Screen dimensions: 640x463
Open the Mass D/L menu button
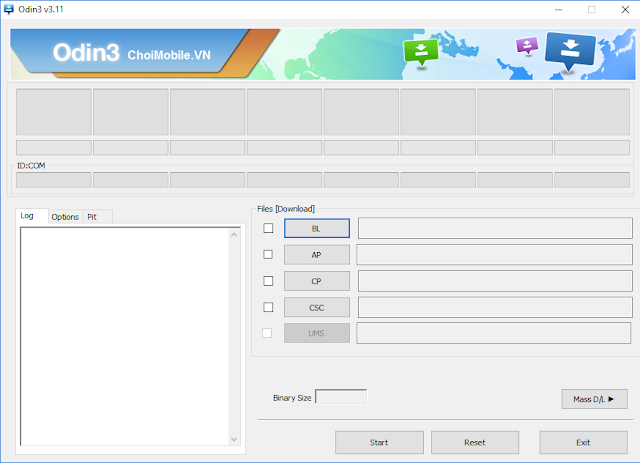tap(594, 399)
